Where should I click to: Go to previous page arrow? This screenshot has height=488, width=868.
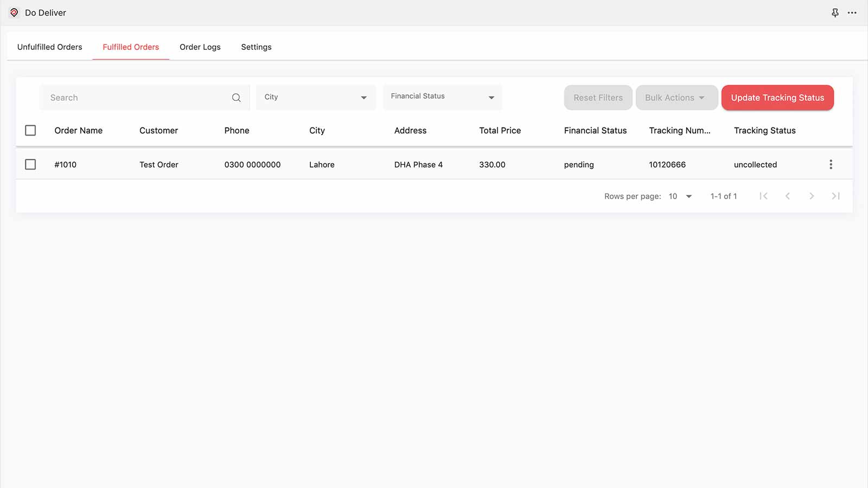coord(787,196)
